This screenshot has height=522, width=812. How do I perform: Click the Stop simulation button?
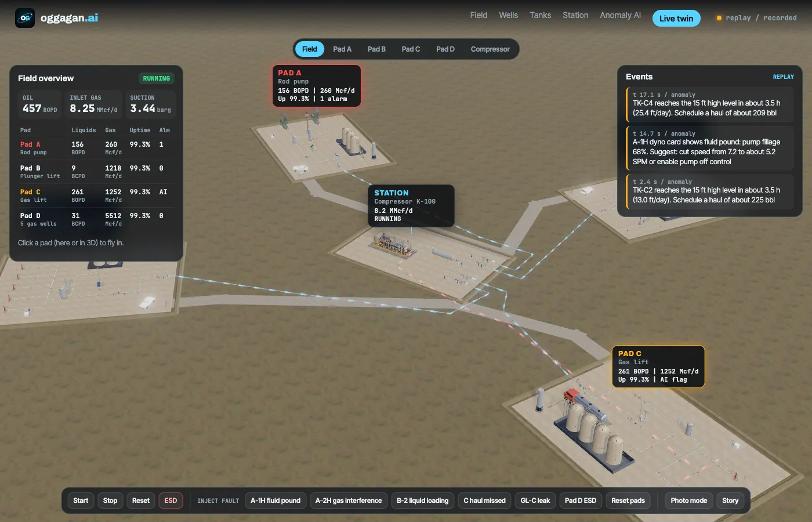click(x=110, y=501)
